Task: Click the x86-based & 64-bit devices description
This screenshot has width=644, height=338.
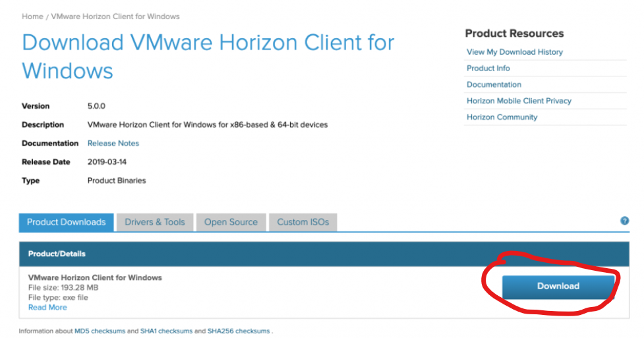Action: pyautogui.click(x=208, y=125)
